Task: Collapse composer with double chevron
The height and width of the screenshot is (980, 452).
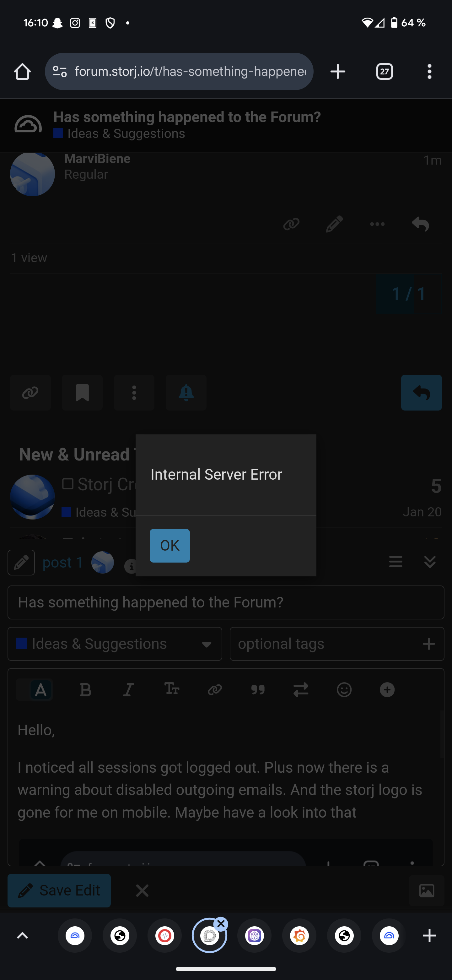Action: click(x=430, y=562)
